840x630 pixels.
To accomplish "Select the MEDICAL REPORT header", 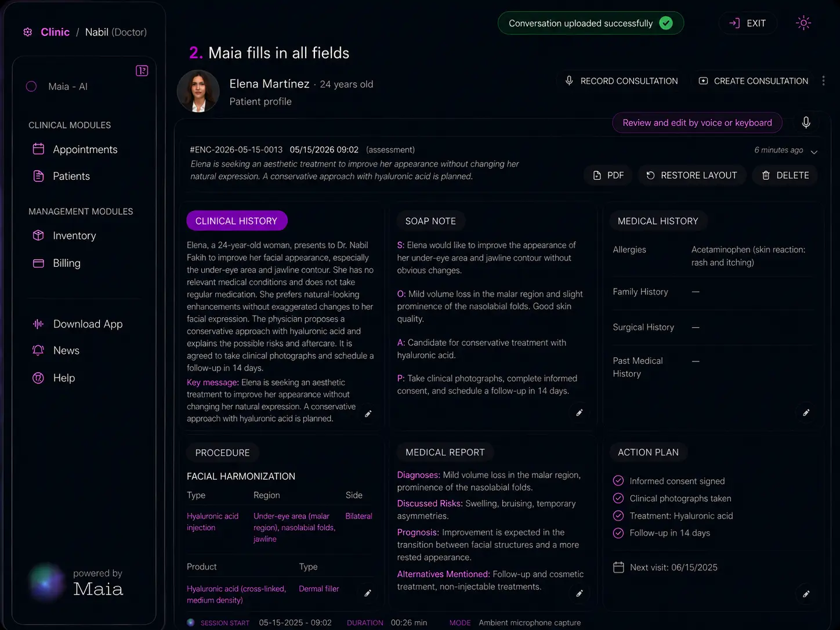I will coord(445,452).
